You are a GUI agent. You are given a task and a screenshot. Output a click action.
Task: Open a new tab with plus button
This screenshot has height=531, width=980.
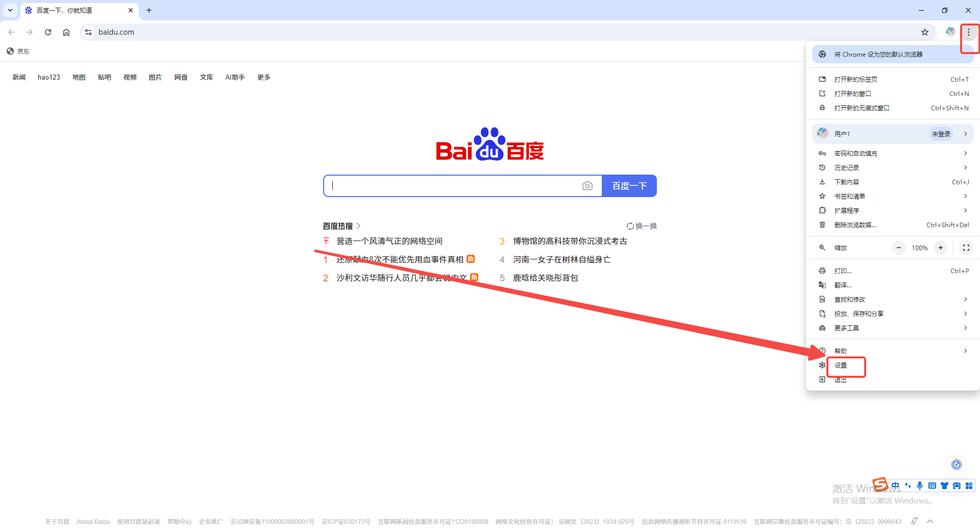pyautogui.click(x=149, y=10)
